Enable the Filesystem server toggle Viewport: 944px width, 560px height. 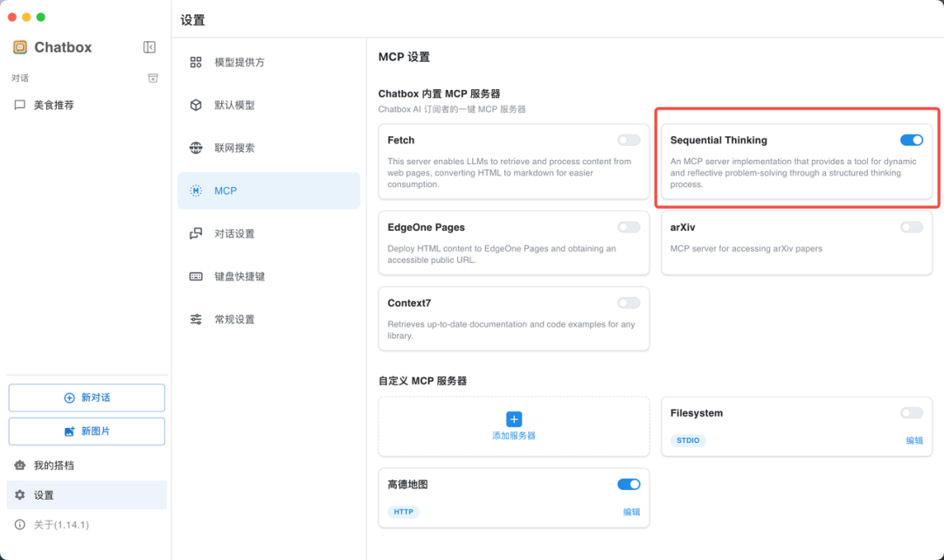(x=912, y=413)
